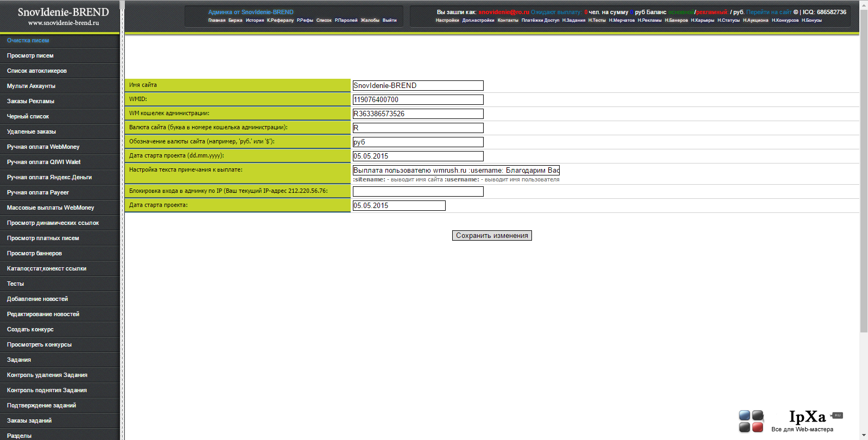The height and width of the screenshot is (440, 868).
Task: Open Н.Задания in the admin menu
Action: (x=574, y=20)
